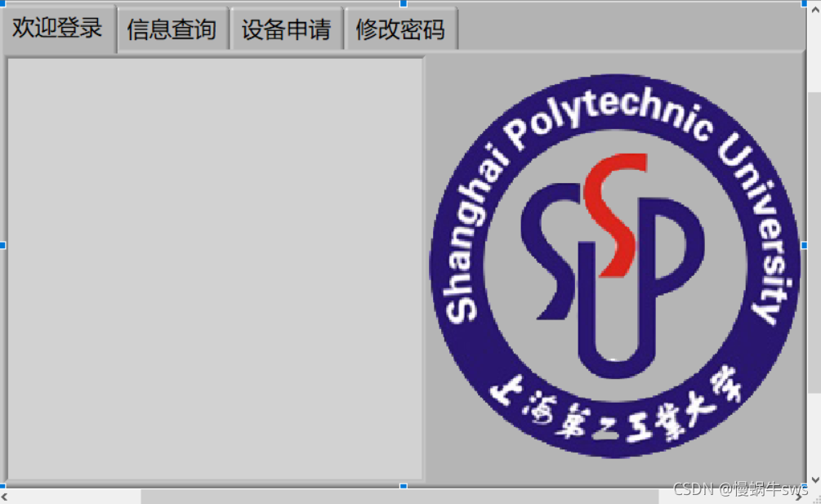
Task: Switch to the 欢迎登录 tab
Action: tap(59, 28)
